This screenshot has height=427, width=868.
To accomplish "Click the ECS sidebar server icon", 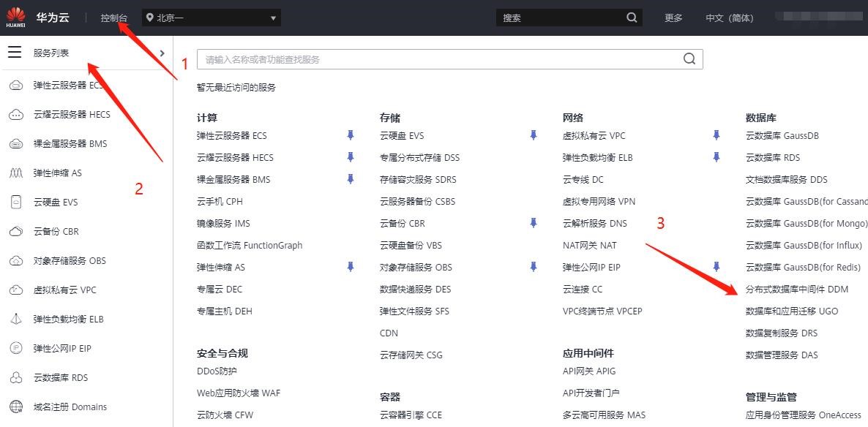I will 17,85.
